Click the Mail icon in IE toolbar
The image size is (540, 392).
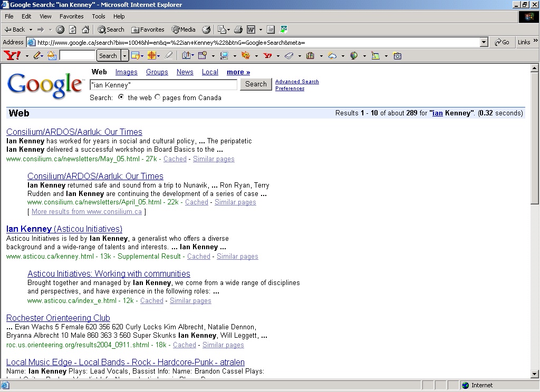[222, 30]
